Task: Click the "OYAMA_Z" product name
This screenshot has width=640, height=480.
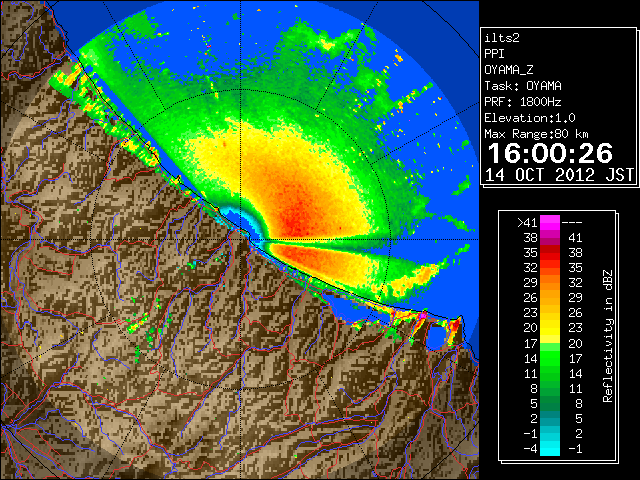Action: coord(509,70)
